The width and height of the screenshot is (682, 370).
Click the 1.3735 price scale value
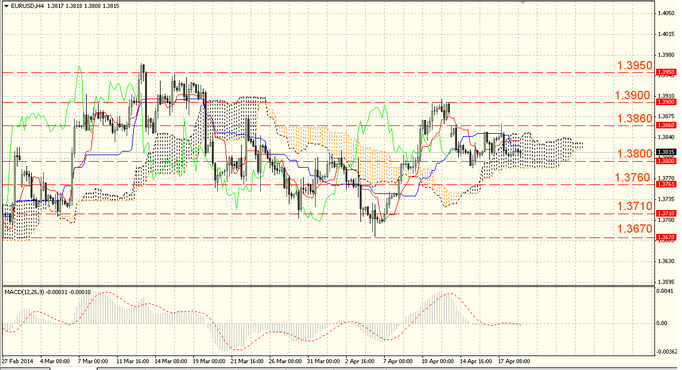666,199
